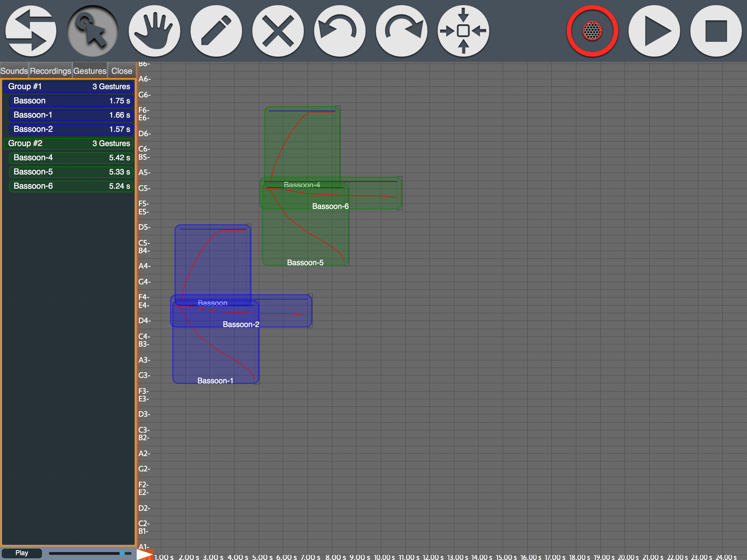Image resolution: width=747 pixels, height=560 pixels.
Task: Toggle the red record button
Action: [592, 31]
